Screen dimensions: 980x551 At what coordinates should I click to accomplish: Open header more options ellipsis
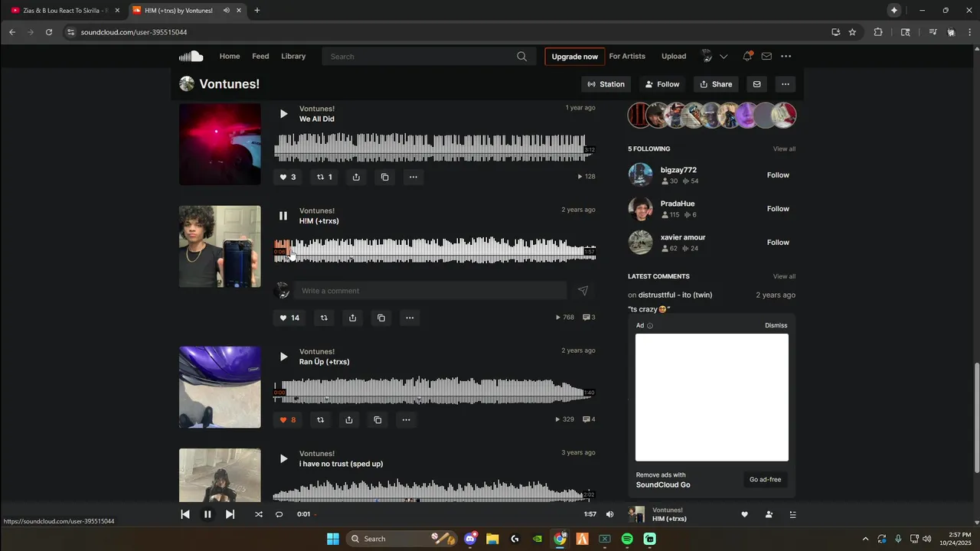click(786, 57)
